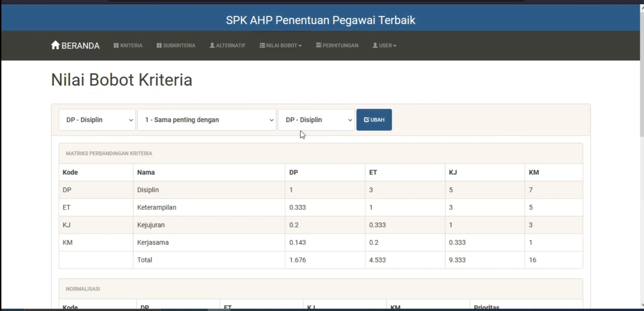
Task: Click the '9.333' total value
Action: (x=457, y=260)
